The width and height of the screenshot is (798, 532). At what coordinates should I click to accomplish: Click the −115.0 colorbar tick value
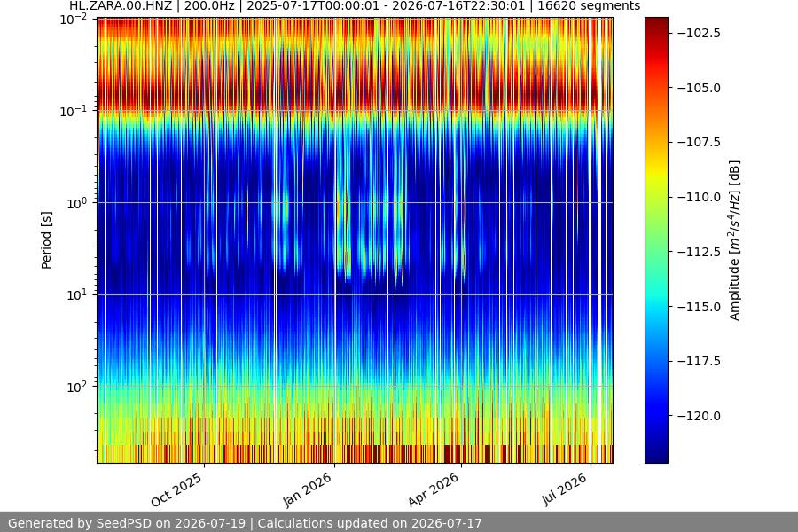click(x=699, y=307)
